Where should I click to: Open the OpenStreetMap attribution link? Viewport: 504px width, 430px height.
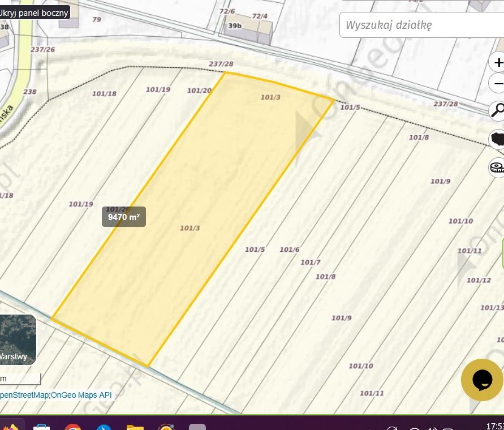point(24,395)
